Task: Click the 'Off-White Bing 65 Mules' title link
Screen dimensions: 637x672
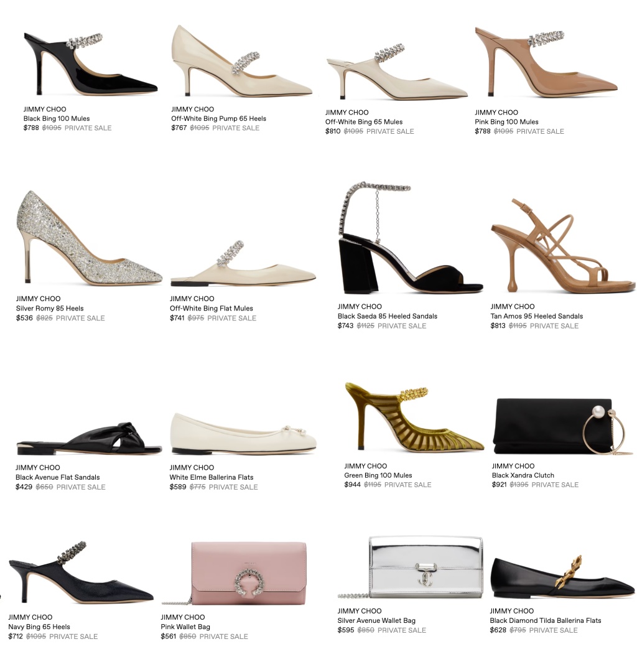Action: pos(364,122)
